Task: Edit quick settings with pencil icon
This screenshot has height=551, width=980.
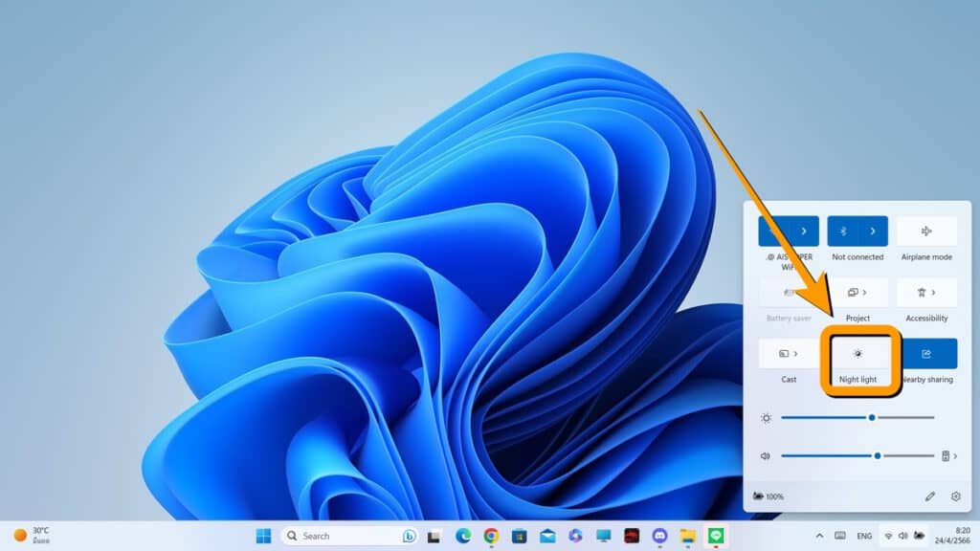Action: point(930,496)
